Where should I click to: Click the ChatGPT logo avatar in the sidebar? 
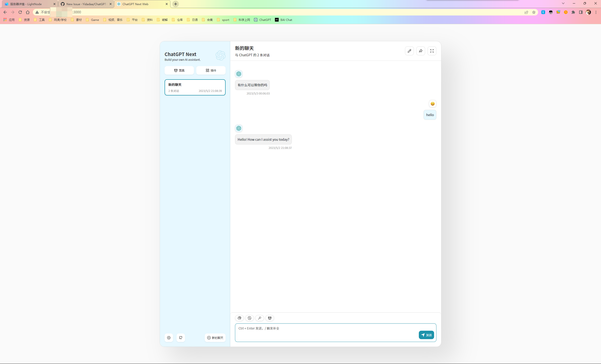[220, 56]
